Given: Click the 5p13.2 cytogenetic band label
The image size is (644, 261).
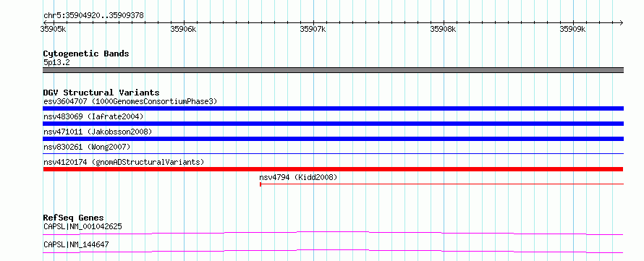Looking at the screenshot, I should pyautogui.click(x=56, y=62).
